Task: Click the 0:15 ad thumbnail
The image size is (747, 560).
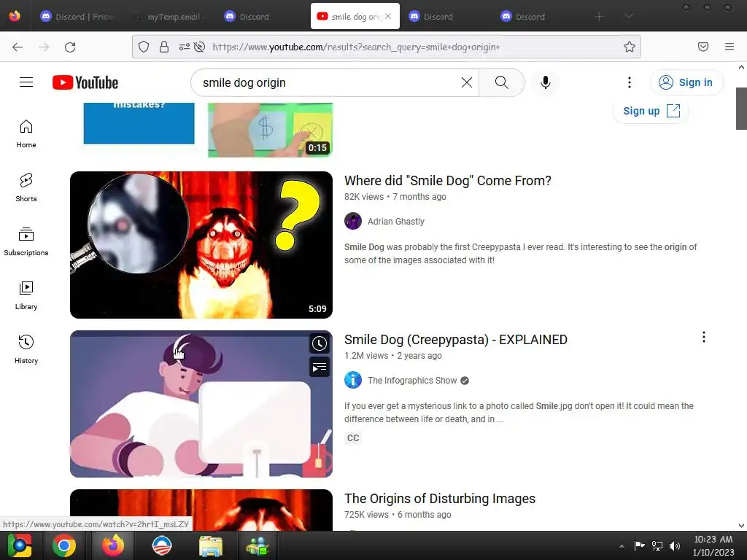Action: click(x=270, y=130)
